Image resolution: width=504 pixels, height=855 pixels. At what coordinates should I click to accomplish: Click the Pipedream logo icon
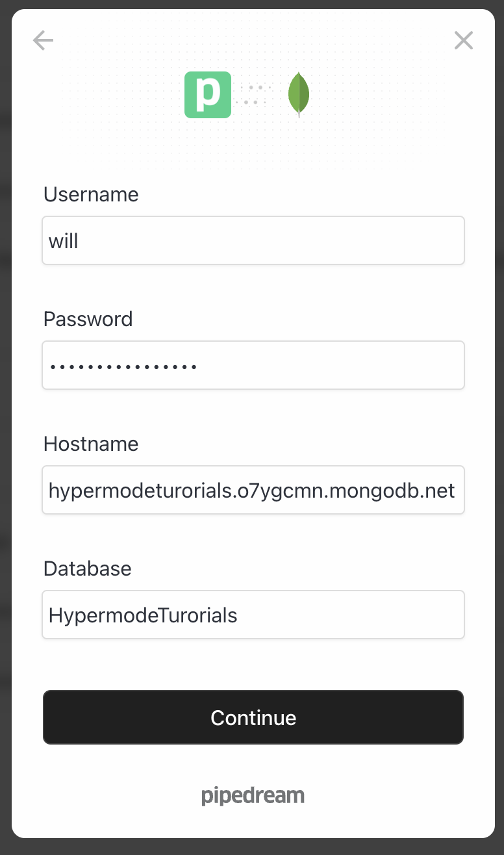208,94
